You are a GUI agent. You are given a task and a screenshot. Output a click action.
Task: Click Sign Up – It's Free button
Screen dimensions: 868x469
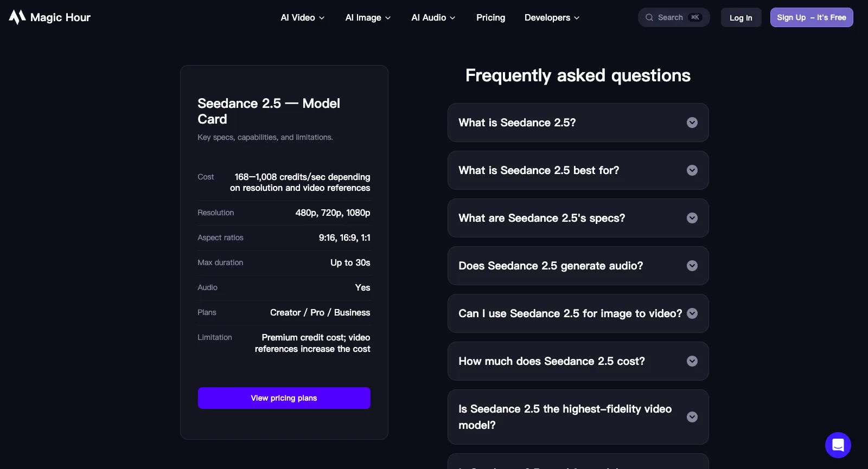(x=812, y=17)
